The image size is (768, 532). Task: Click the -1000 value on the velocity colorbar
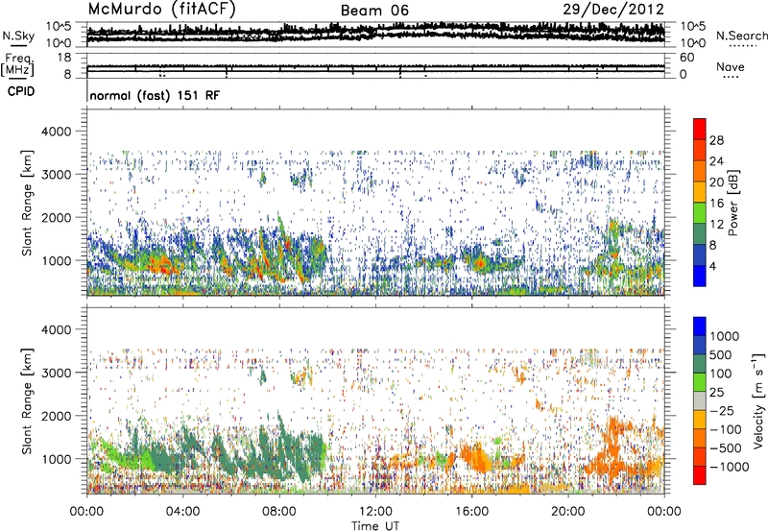coord(729,467)
